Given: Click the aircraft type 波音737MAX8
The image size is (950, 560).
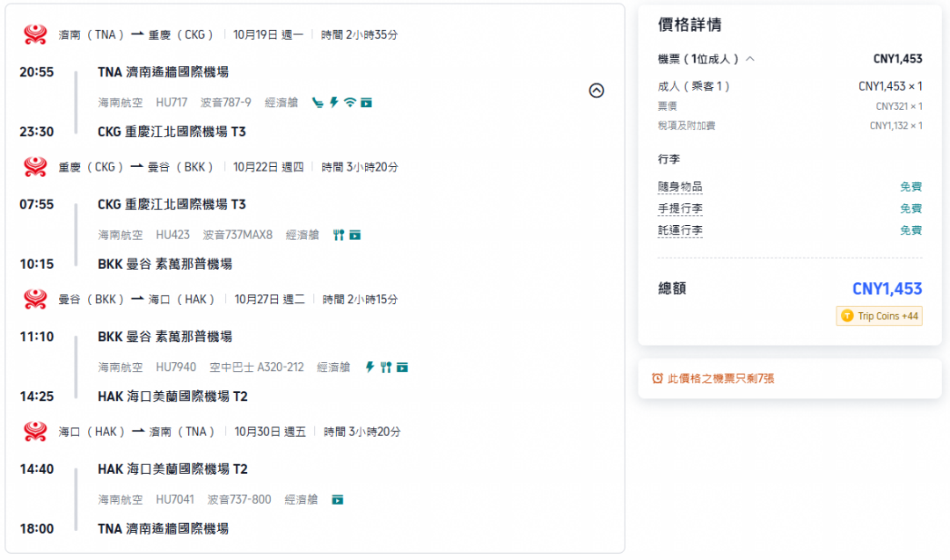Looking at the screenshot, I should pyautogui.click(x=237, y=235).
